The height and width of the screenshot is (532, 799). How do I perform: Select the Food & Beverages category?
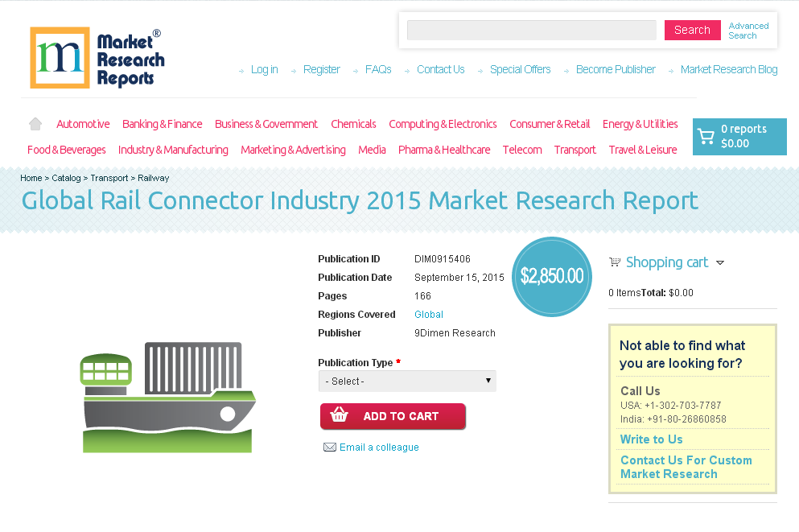coord(67,150)
